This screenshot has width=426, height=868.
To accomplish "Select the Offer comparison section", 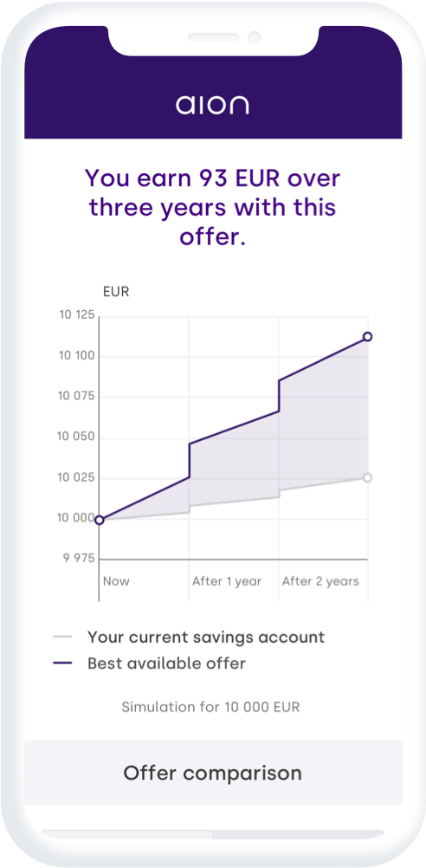I will point(213,773).
